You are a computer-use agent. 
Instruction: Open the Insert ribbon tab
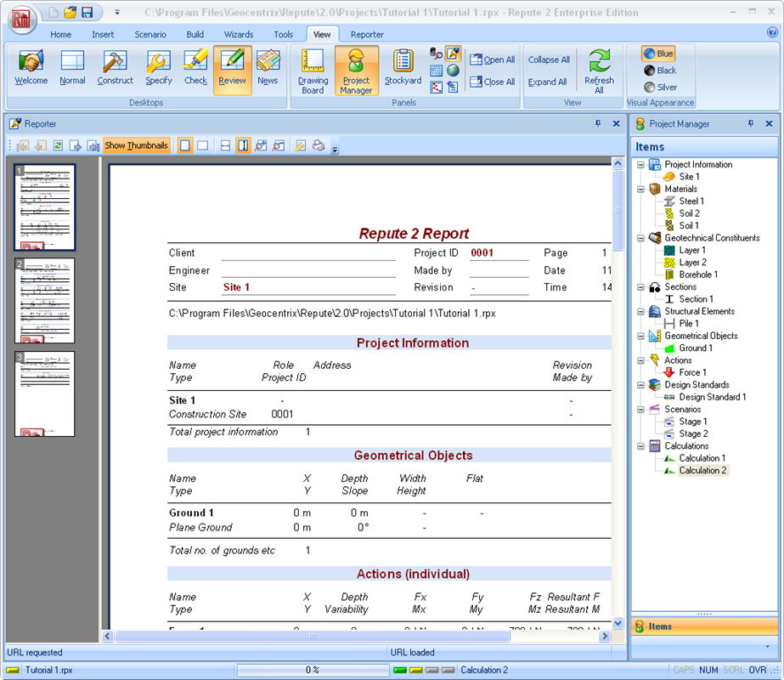[x=103, y=35]
